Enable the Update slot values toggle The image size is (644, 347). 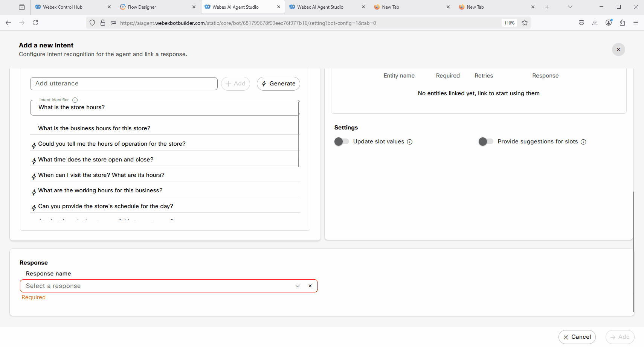342,142
